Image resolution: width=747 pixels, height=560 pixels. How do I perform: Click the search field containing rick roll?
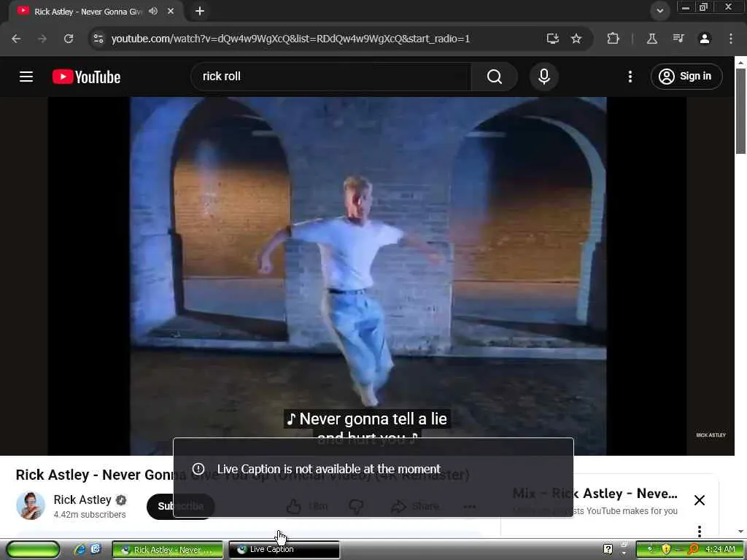click(330, 76)
